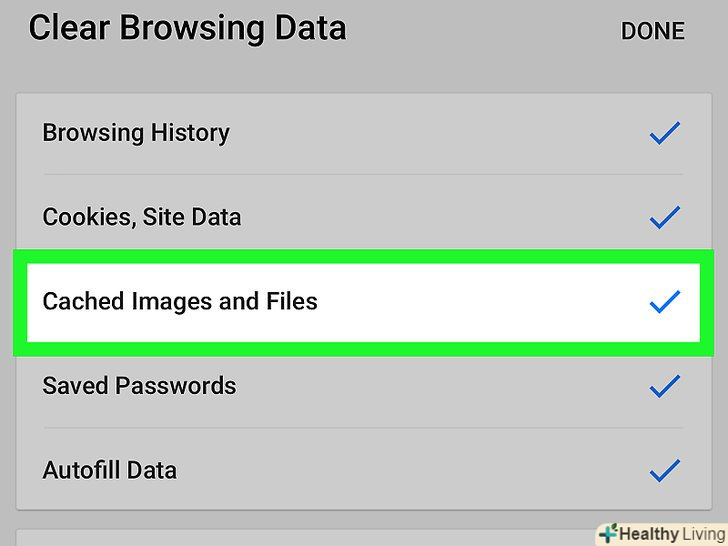Tap the word Healthy in the watermark

(x=648, y=534)
